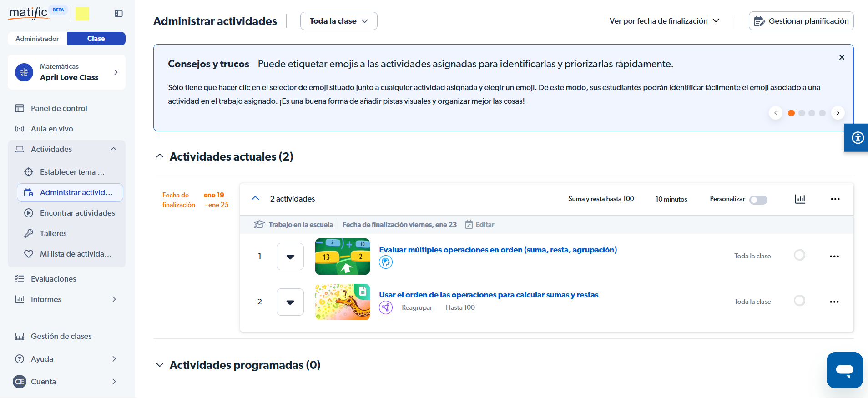
Task: Open the activity group report chart icon
Action: coord(800,199)
